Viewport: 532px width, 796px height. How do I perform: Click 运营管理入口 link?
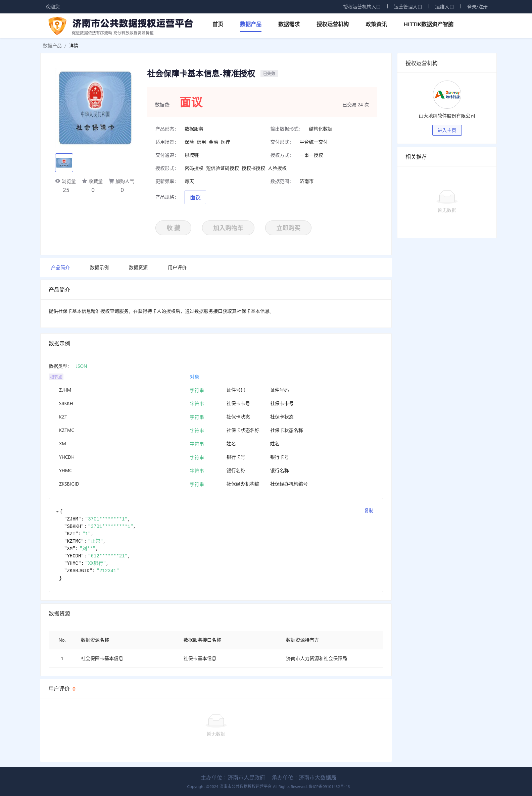pos(408,7)
